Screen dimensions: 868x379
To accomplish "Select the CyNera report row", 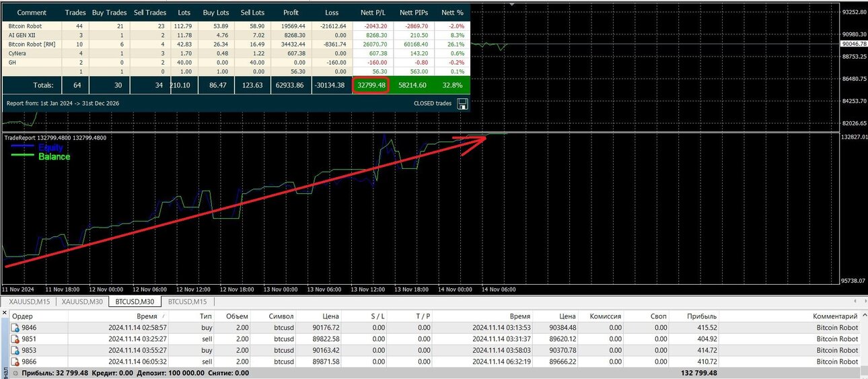I will pos(236,53).
